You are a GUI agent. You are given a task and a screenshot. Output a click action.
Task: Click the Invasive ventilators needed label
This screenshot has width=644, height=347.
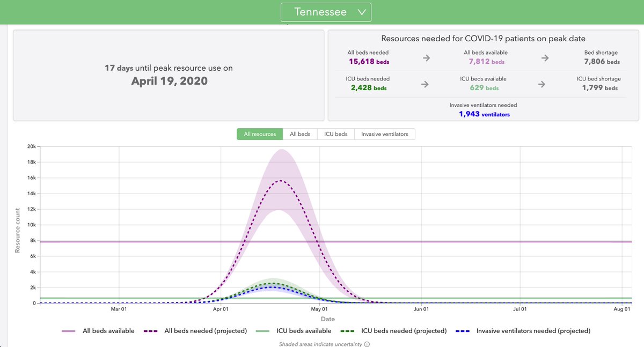click(484, 105)
